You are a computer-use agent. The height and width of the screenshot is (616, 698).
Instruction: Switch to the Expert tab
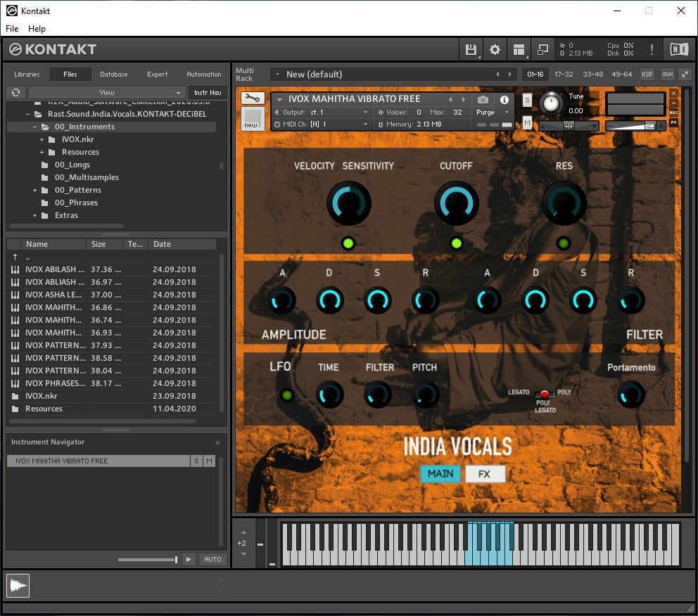click(157, 75)
